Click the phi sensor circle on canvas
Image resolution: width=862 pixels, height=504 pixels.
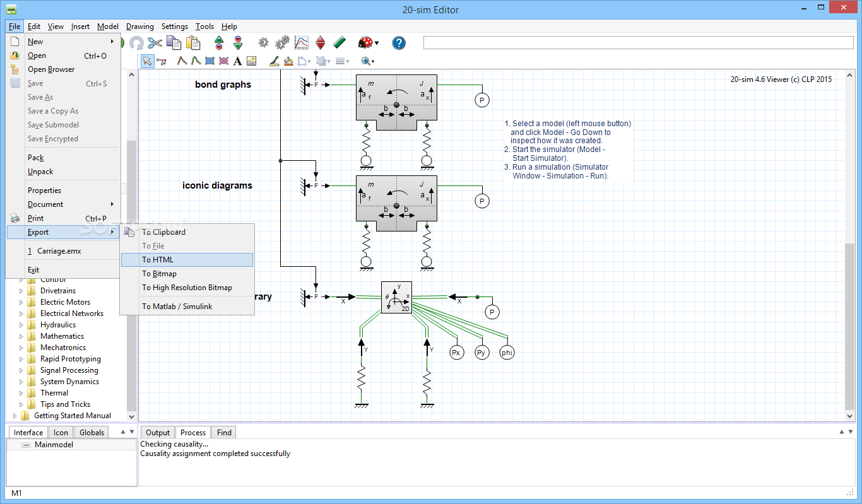[507, 353]
